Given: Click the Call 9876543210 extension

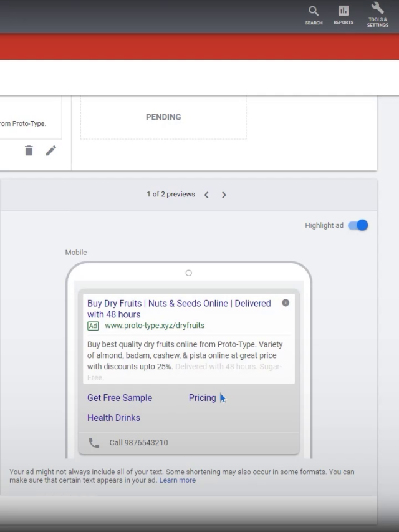Looking at the screenshot, I should (138, 443).
